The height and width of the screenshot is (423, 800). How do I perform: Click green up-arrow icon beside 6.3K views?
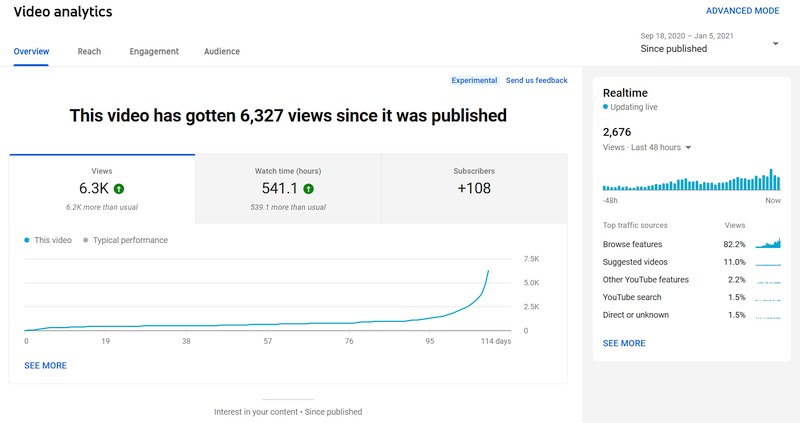pos(119,188)
